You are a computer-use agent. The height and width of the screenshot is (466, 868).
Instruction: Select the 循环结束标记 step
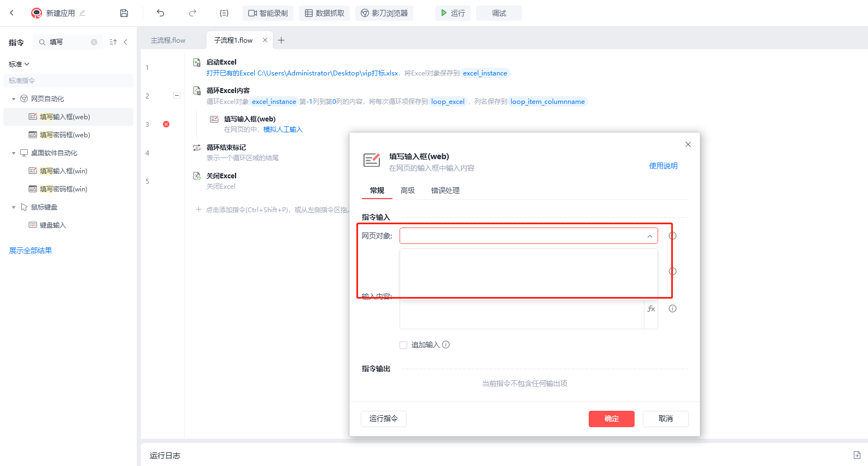(226, 148)
